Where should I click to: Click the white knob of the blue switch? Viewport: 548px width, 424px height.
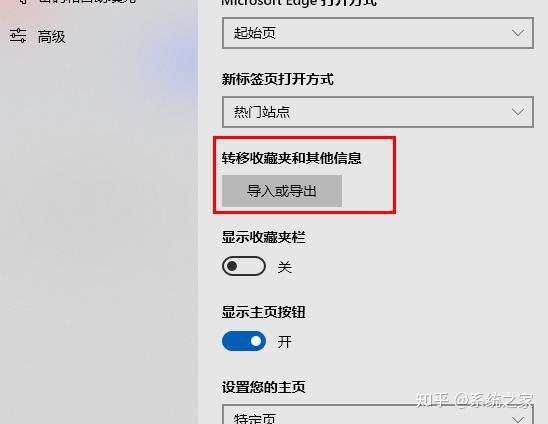coord(256,341)
